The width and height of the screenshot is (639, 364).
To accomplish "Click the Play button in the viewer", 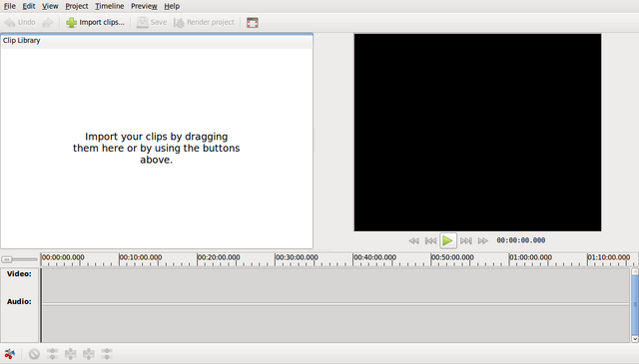I will pyautogui.click(x=448, y=240).
